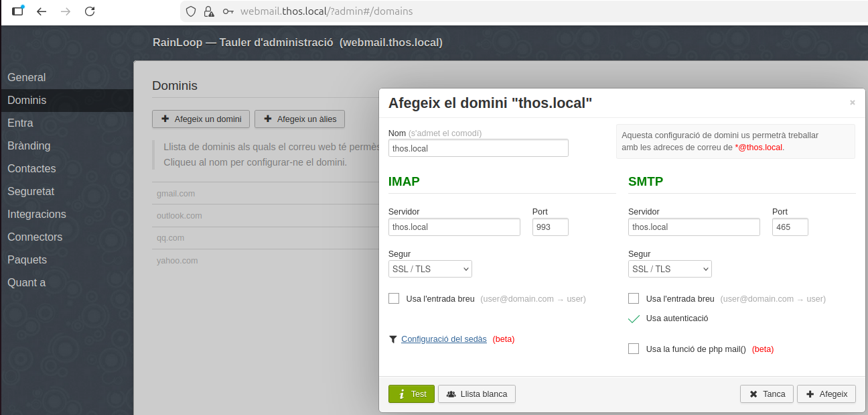This screenshot has width=868, height=415.
Task: Click the SMTP Port field showing 465
Action: [x=790, y=227]
